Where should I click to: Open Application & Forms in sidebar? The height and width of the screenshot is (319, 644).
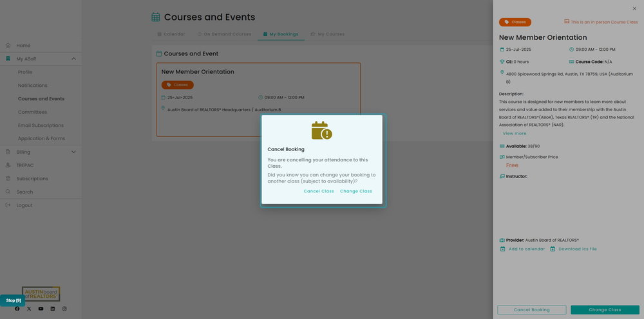[x=41, y=138]
